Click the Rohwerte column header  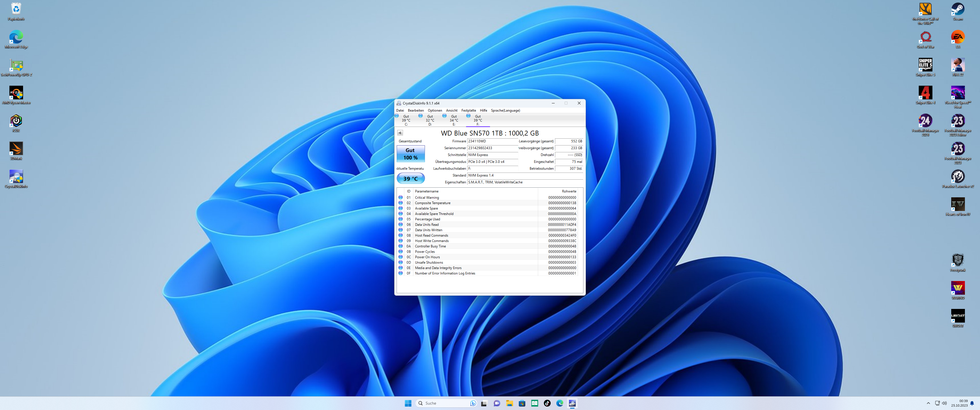(x=568, y=191)
